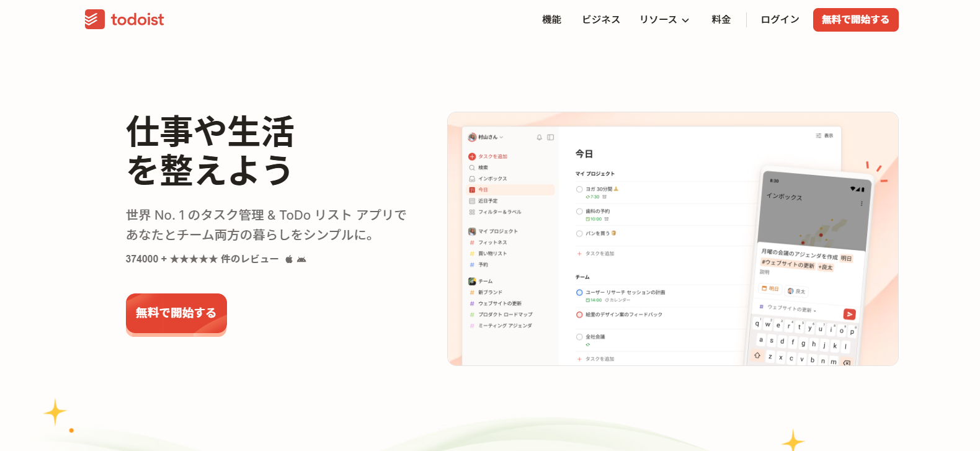Open the 表示 view options
980x451 pixels.
point(824,135)
